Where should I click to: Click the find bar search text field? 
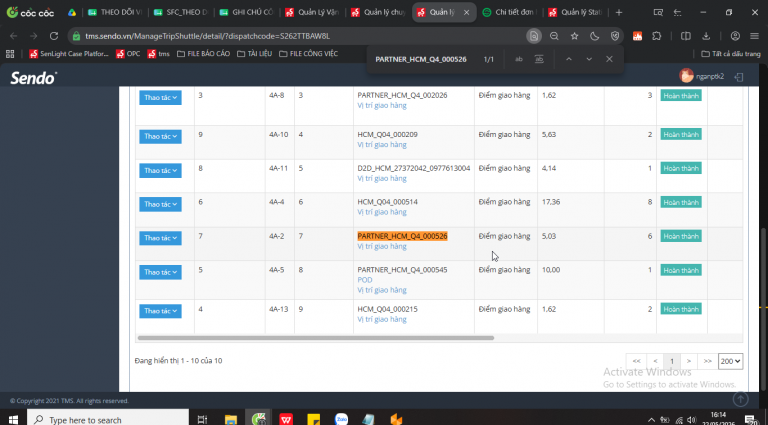(x=421, y=59)
